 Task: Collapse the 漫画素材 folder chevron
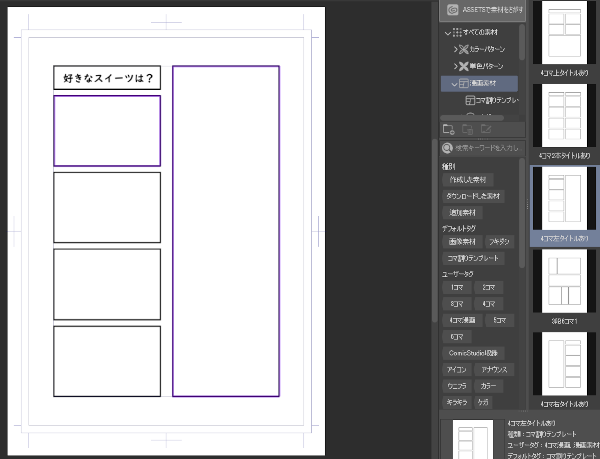(x=454, y=83)
